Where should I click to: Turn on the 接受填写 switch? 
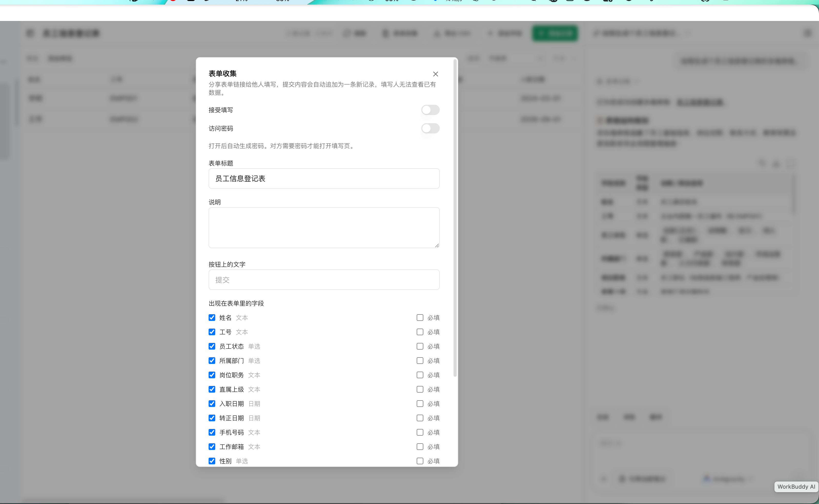coord(430,110)
